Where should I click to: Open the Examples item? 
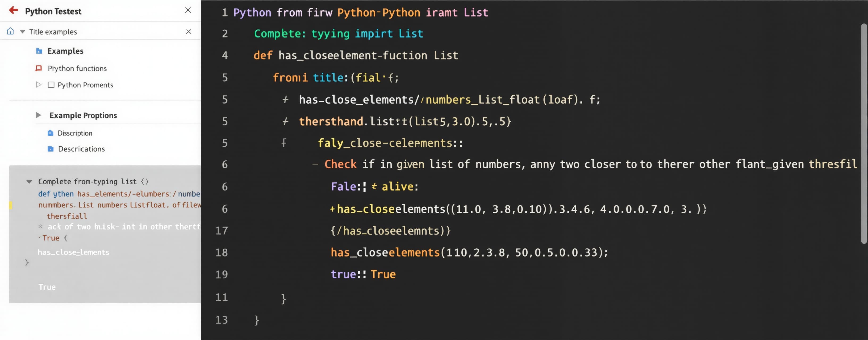(65, 51)
